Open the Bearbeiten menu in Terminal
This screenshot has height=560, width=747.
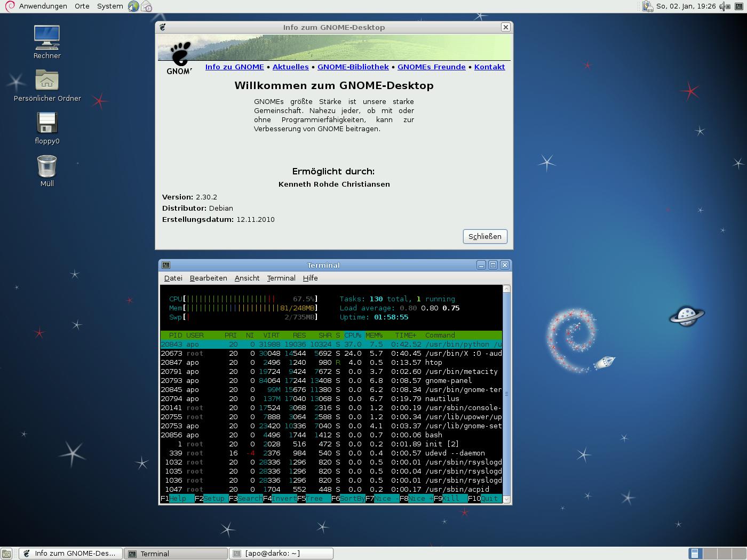click(209, 278)
